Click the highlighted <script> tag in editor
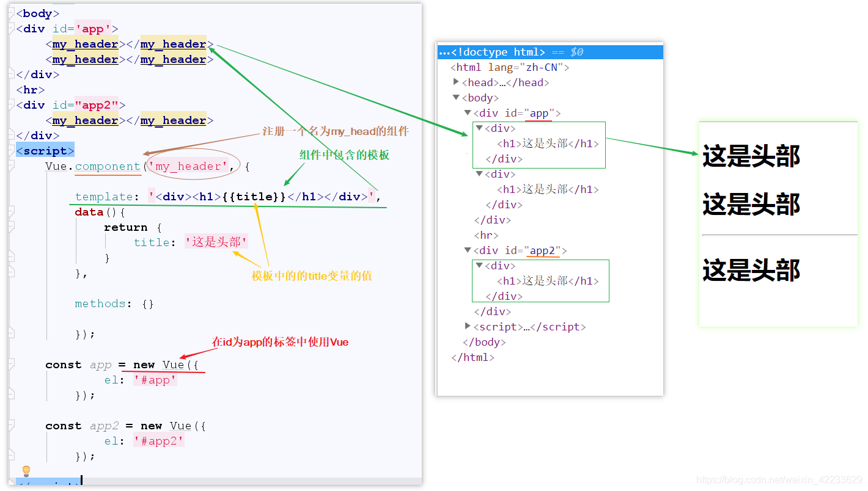Screen dimensions: 868x491 pyautogui.click(x=45, y=151)
